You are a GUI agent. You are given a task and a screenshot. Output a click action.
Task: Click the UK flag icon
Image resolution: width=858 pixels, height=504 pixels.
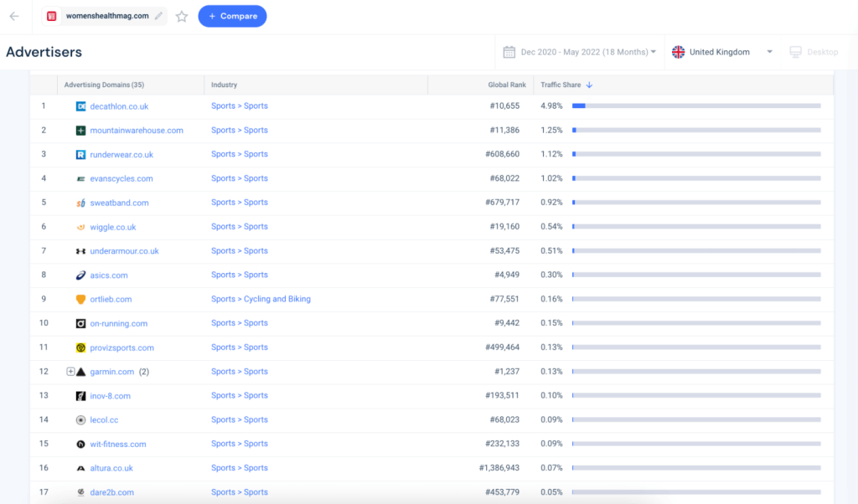pos(678,52)
